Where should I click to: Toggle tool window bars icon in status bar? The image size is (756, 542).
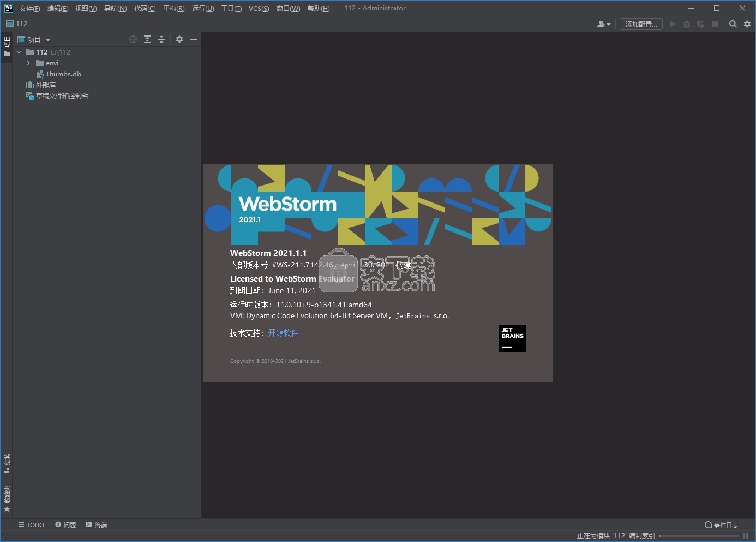7,536
